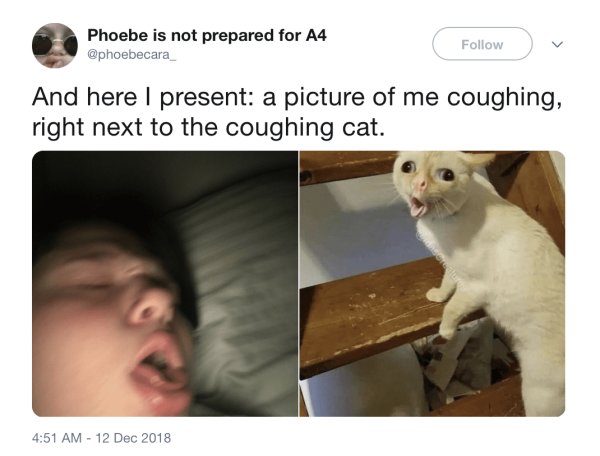Open the display name "Phoebe is not prepared for A4"

pos(207,36)
